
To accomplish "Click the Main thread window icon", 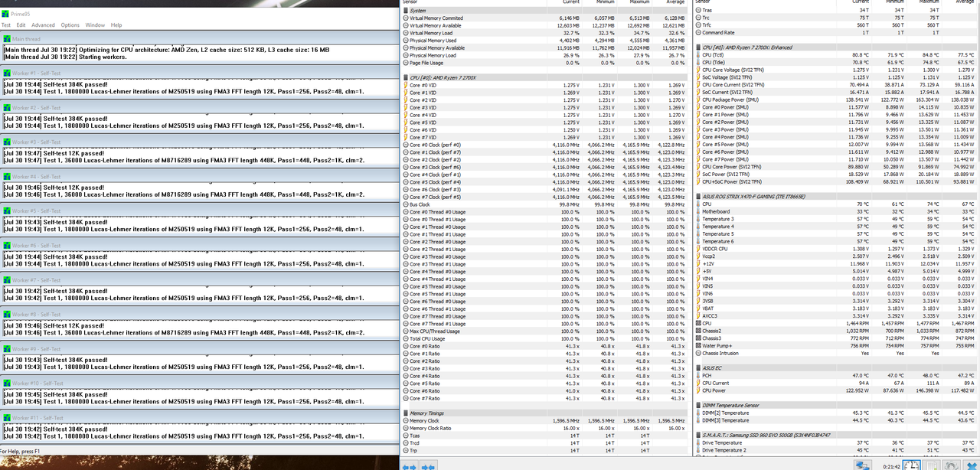I will tap(7, 38).
